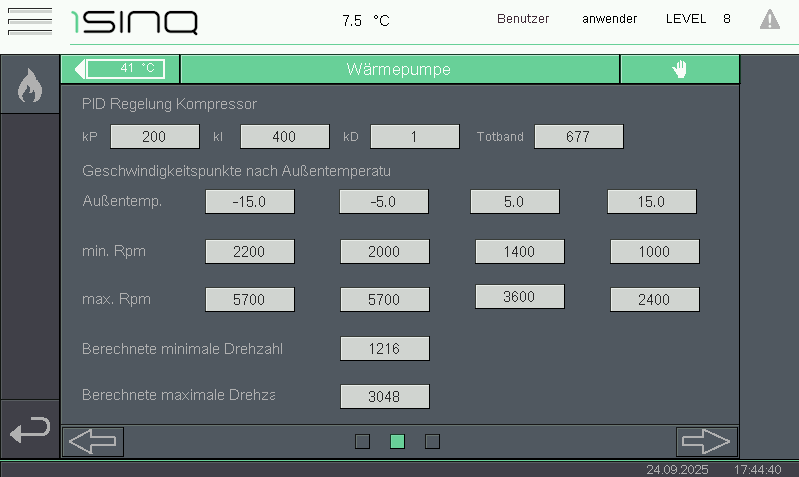Click the Benutzer anwender login label
This screenshot has height=477, width=799.
pyautogui.click(x=566, y=19)
